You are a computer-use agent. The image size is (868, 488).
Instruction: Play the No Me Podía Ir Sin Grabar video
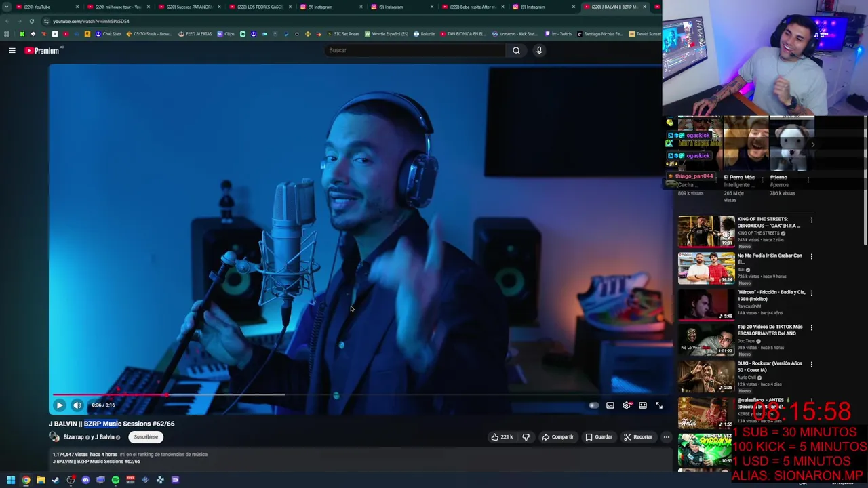[x=706, y=268]
